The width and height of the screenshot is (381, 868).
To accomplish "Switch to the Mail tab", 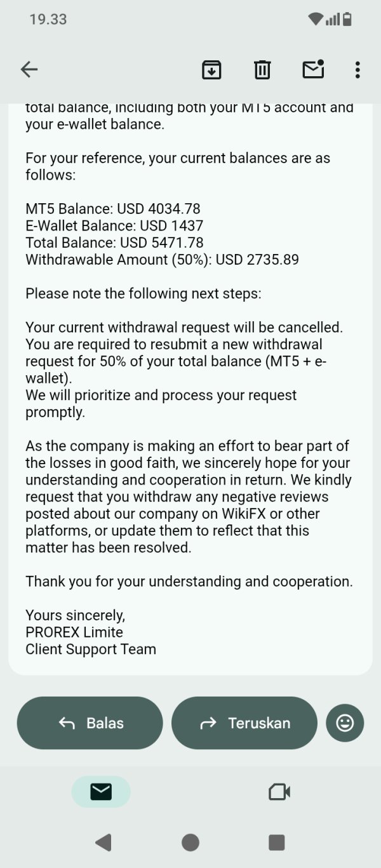I will click(101, 791).
